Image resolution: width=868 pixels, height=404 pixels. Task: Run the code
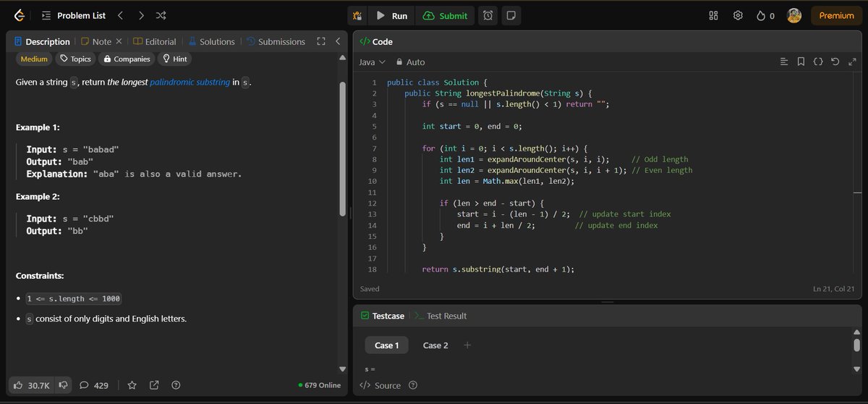click(x=391, y=15)
